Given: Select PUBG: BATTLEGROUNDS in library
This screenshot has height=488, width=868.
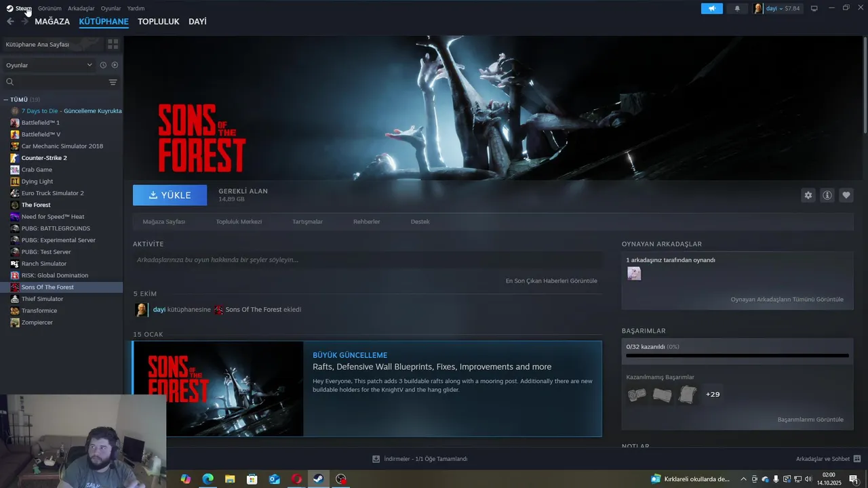Looking at the screenshot, I should coord(56,228).
